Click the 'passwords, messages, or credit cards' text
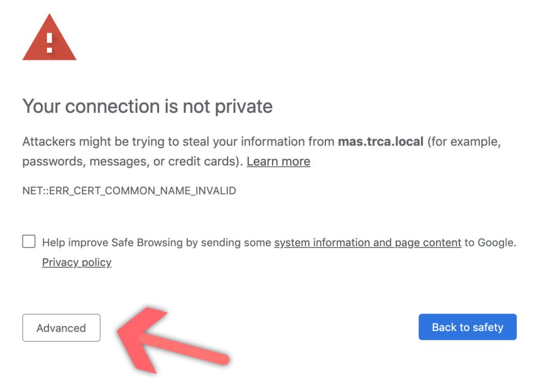The height and width of the screenshot is (392, 558). [x=131, y=162]
